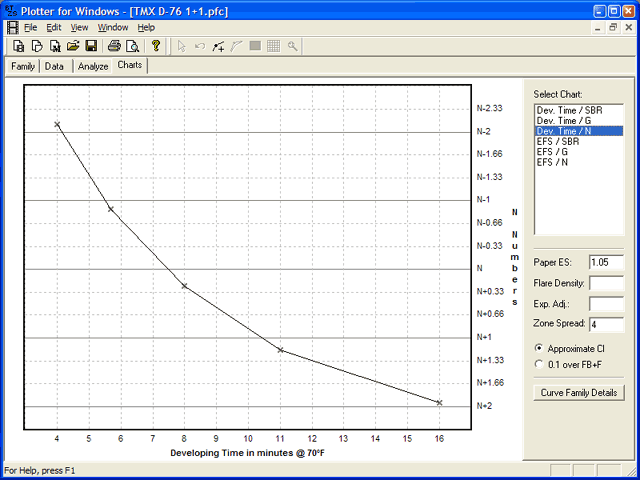The height and width of the screenshot is (480, 640).
Task: Choose EFS / SBR chart in list
Action: 579,142
